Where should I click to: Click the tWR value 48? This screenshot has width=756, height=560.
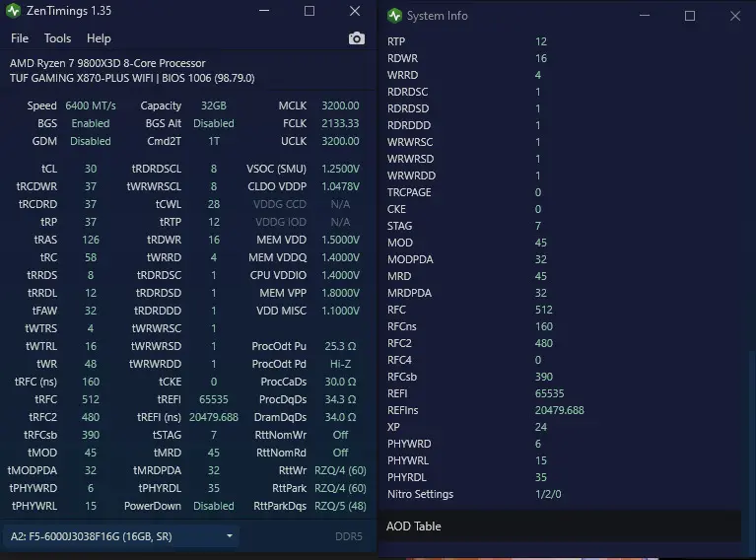click(91, 364)
